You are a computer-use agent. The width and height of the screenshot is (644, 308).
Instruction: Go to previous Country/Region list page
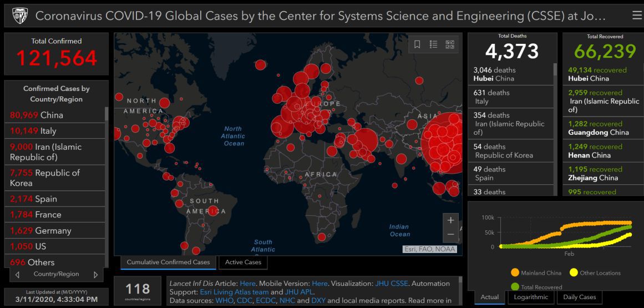coord(18,275)
